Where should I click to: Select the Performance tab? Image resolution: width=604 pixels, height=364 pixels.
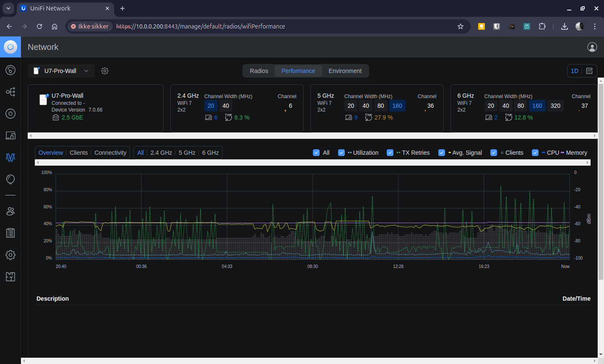point(298,71)
